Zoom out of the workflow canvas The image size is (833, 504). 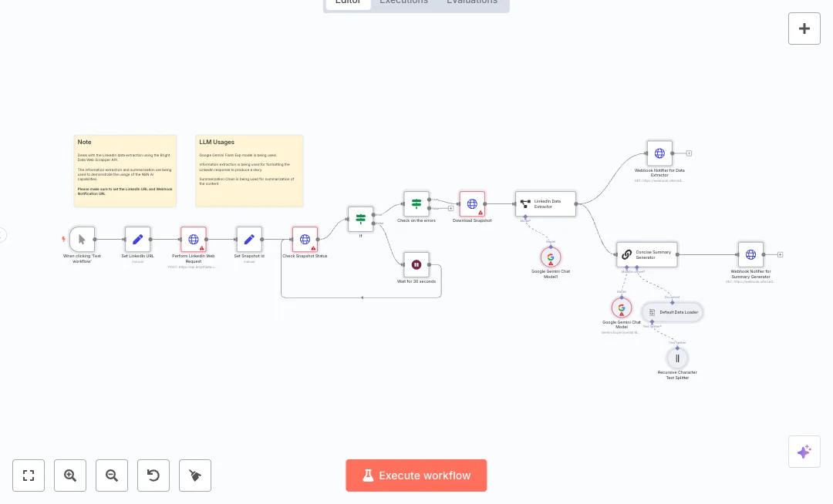pyautogui.click(x=112, y=475)
